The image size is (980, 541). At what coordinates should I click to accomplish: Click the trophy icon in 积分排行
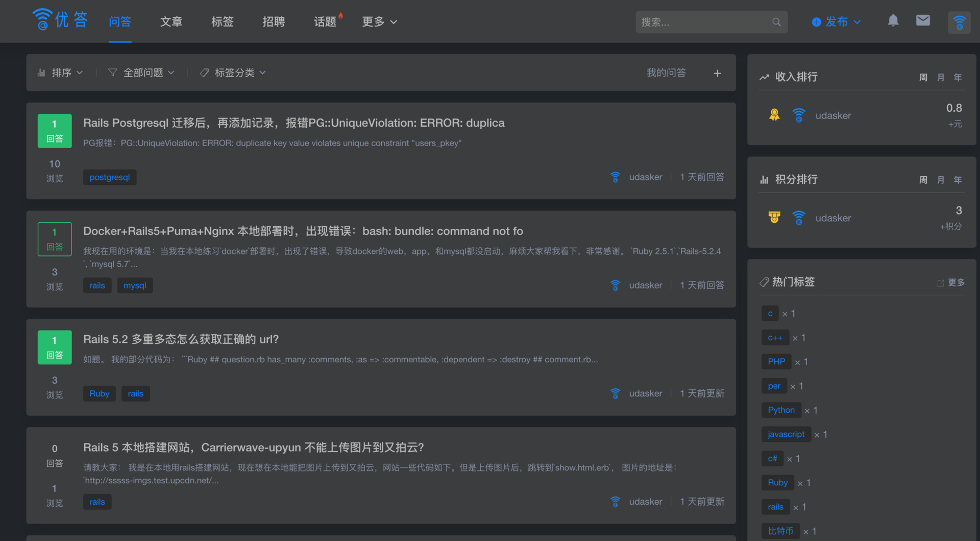click(774, 218)
